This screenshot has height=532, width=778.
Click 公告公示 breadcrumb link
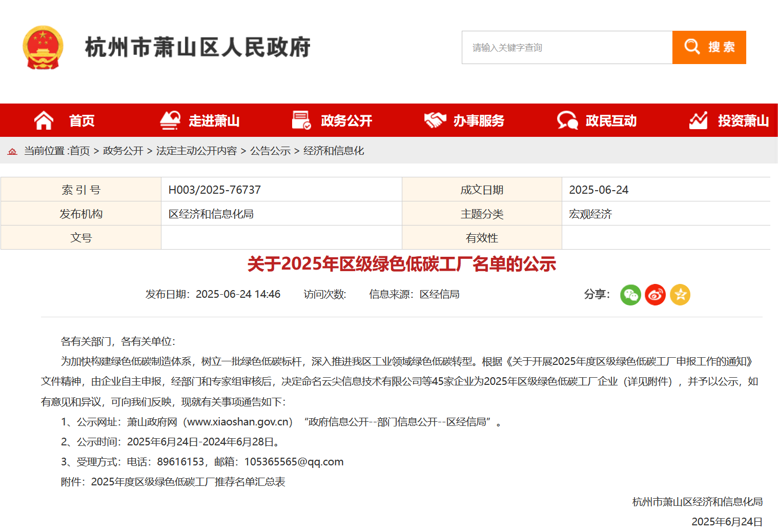(x=270, y=151)
